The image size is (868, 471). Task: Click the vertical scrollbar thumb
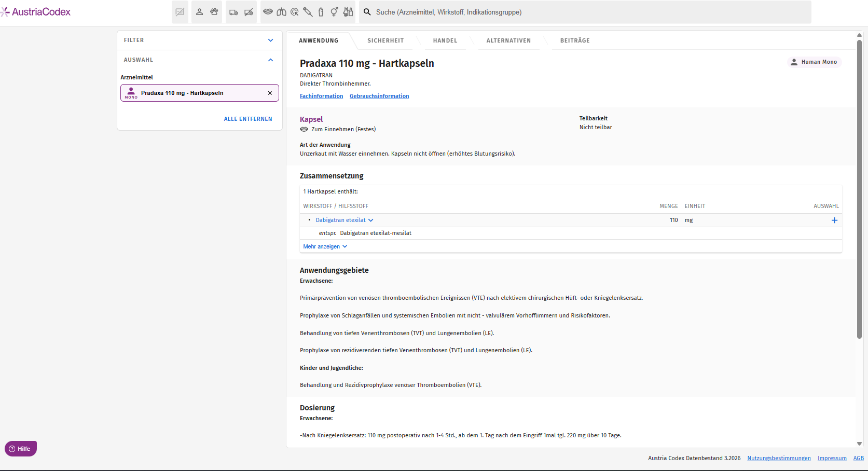(x=859, y=189)
